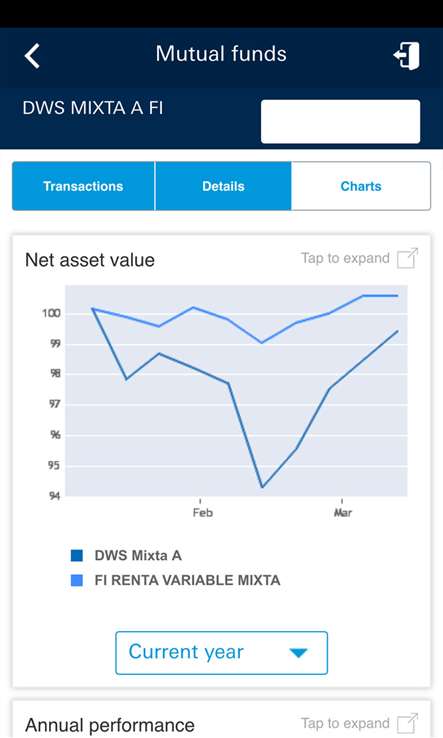Viewport: 443px width, 738px height.
Task: Tap 'Tap to expand' on Net asset value
Action: (x=345, y=258)
